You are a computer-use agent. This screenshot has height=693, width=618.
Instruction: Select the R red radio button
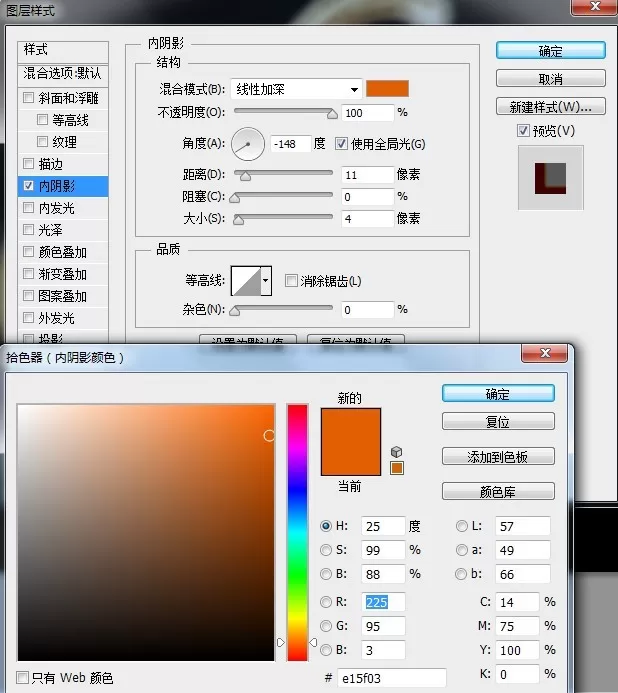326,602
